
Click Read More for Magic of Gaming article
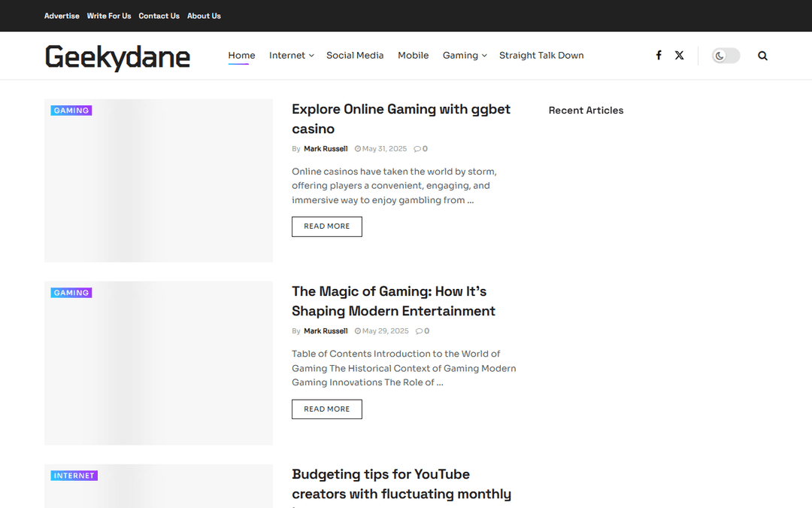[x=327, y=409]
